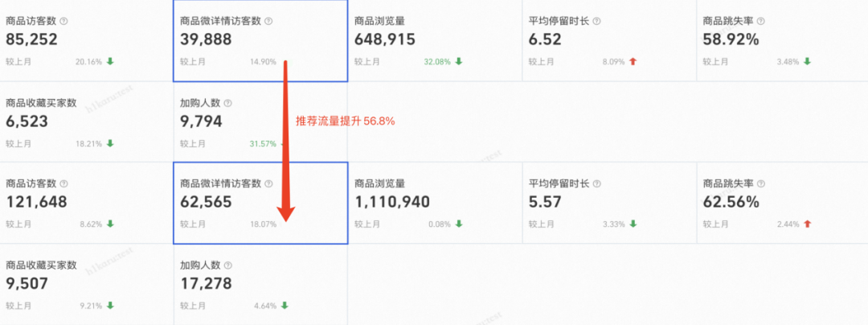868x325 pixels.
Task: Click green down arrow beside 18.21%
Action: (x=110, y=143)
